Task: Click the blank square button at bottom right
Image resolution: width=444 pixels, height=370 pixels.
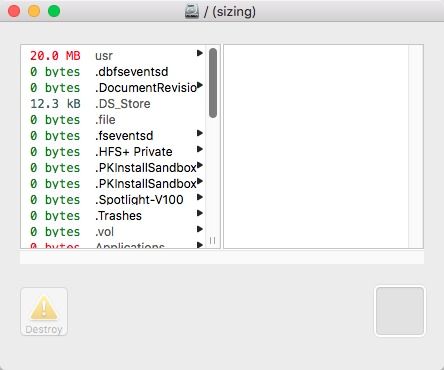Action: pos(400,311)
